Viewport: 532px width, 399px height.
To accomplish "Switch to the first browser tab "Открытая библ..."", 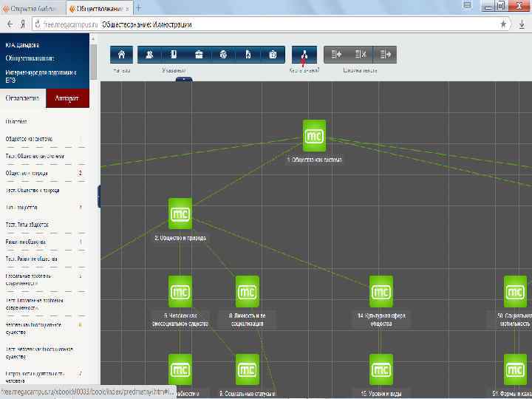I will coord(33,8).
